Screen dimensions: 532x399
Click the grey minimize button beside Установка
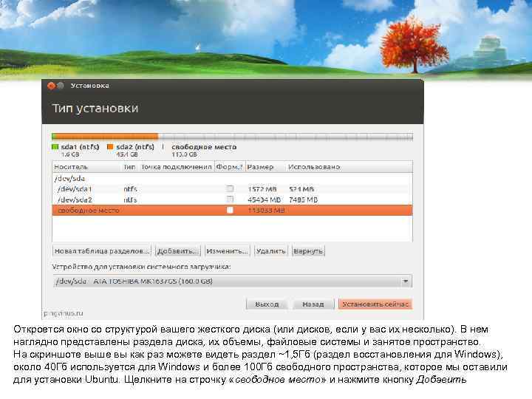click(x=61, y=86)
